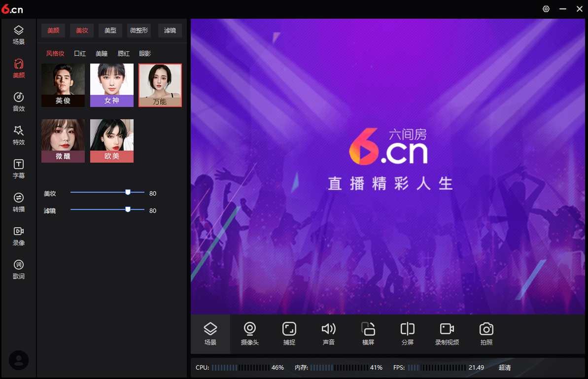The width and height of the screenshot is (588, 379).
Task: Start 录制视频 video recording
Action: pyautogui.click(x=447, y=334)
